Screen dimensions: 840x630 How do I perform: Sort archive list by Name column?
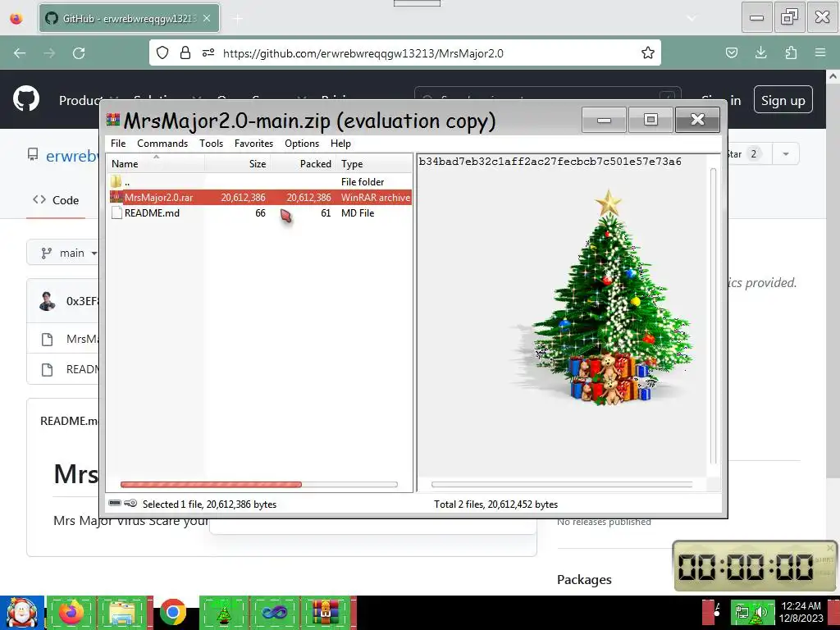[x=155, y=163]
